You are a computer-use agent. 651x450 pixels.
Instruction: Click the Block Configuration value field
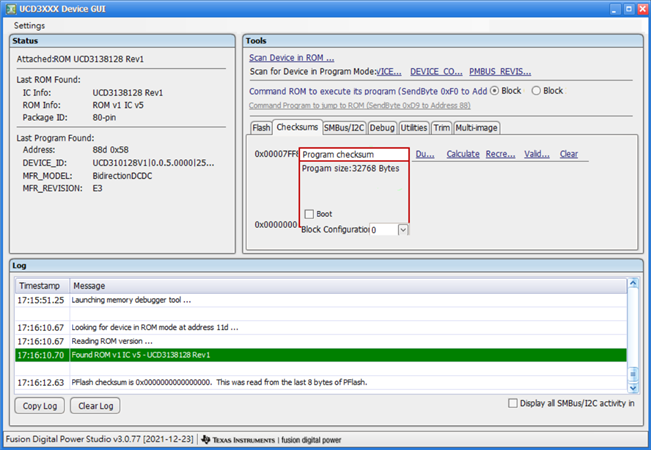coord(384,230)
